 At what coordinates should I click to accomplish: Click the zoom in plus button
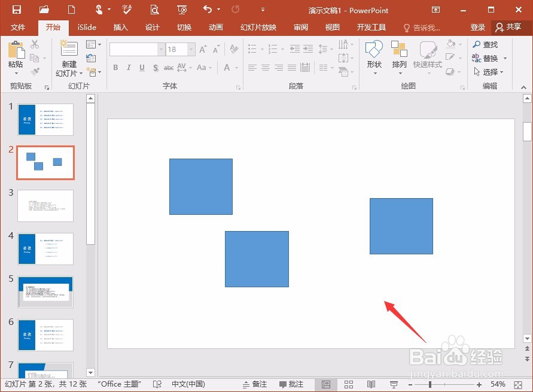click(x=479, y=385)
